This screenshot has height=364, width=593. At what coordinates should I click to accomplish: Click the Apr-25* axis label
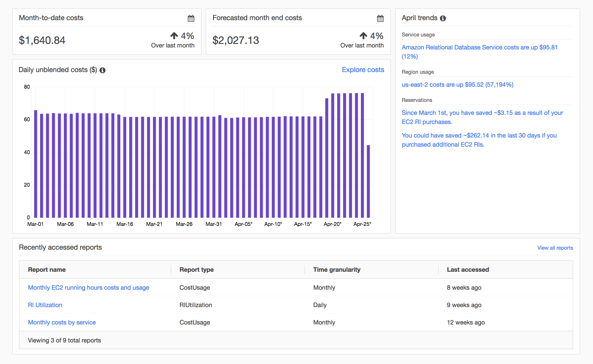pyautogui.click(x=362, y=224)
